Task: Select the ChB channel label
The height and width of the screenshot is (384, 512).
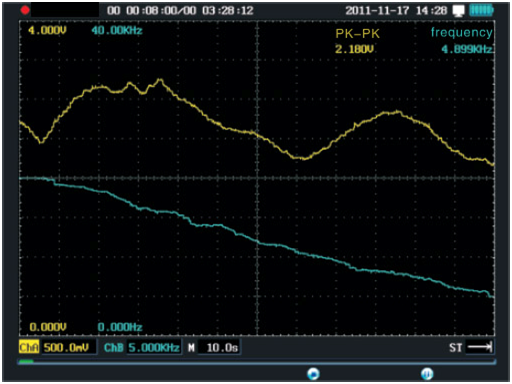Action: 114,348
